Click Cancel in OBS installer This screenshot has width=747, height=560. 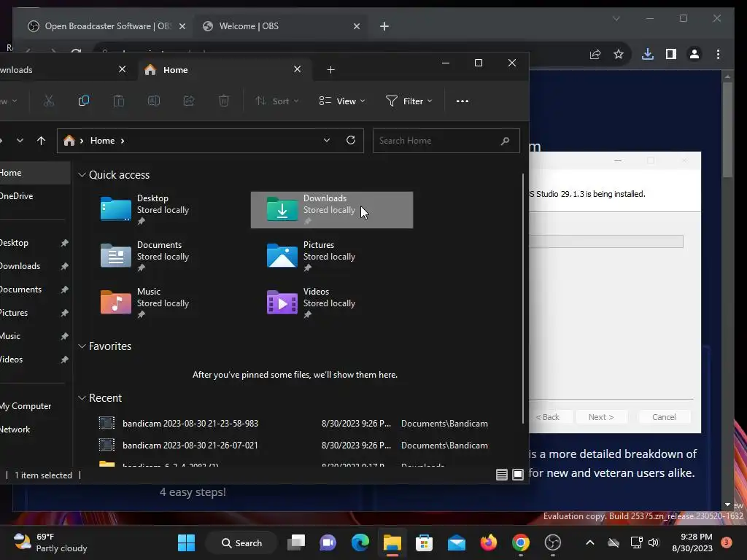click(664, 416)
